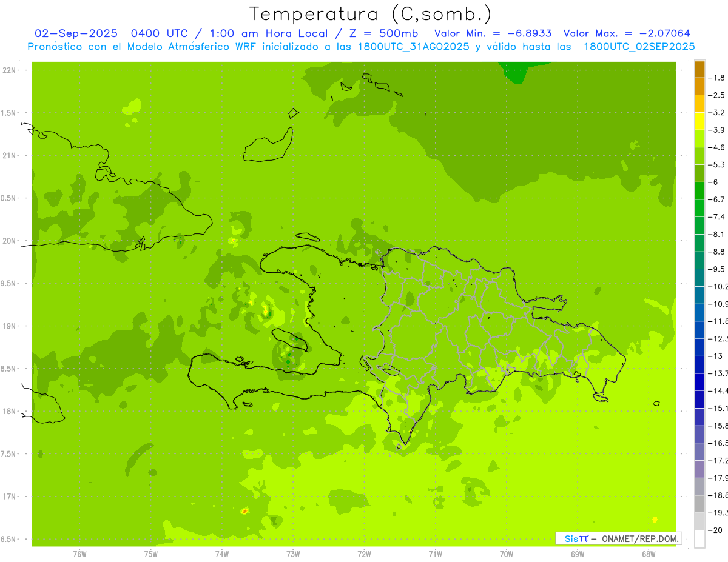Pick the blue swatch between -13 and -13.7

[x=699, y=364]
